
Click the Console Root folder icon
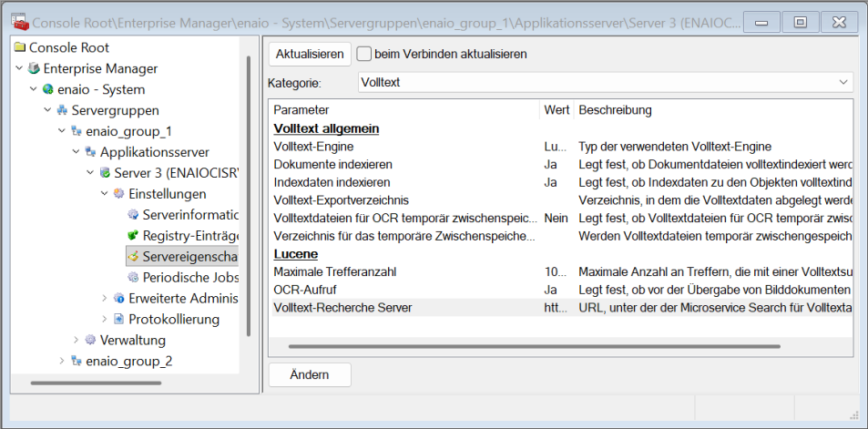(19, 47)
